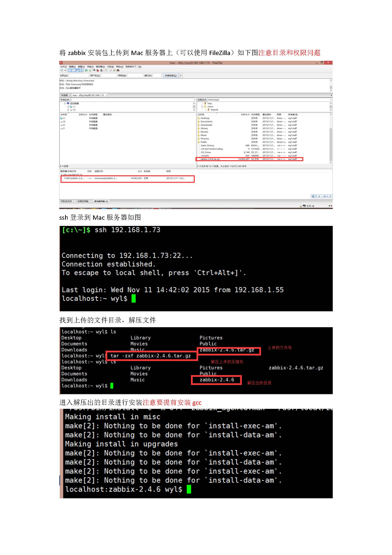Open the 有新版本了!(N) menu
The width and height of the screenshot is (392, 555).
[x=133, y=67]
